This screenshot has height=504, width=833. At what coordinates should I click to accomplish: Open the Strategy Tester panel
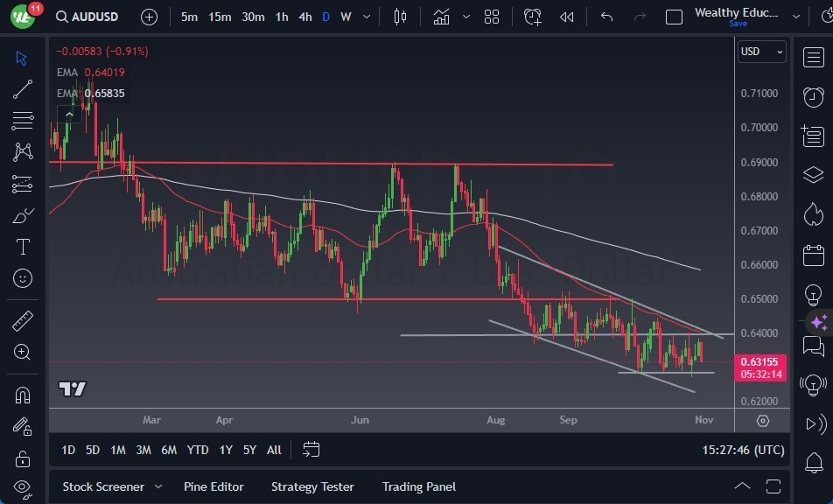(312, 486)
